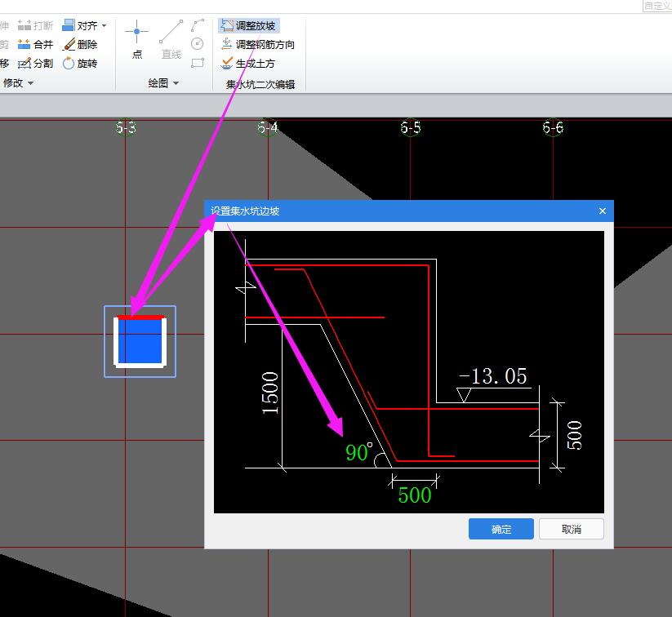Click 调整钢筋方向 rebar direction tool
This screenshot has width=672, height=617.
pos(257,45)
